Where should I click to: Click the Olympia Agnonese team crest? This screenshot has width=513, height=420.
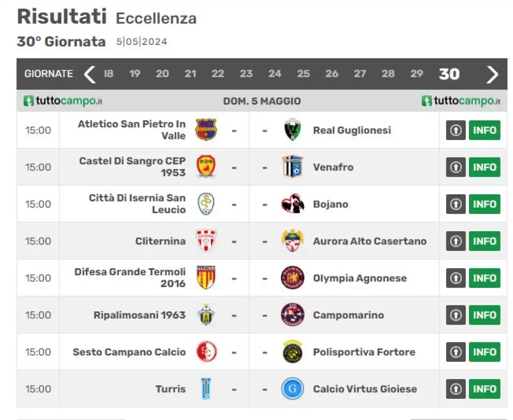click(x=293, y=278)
